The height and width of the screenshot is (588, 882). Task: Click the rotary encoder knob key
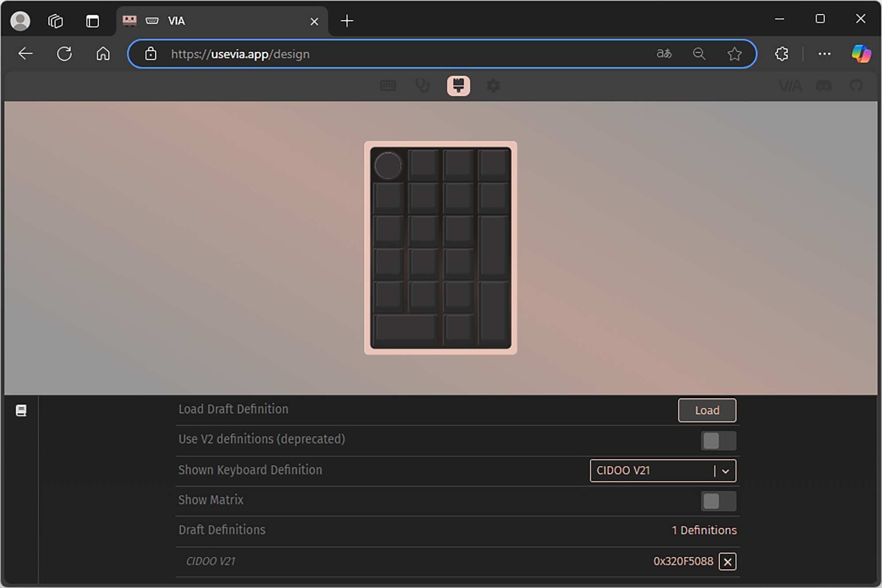tap(388, 165)
